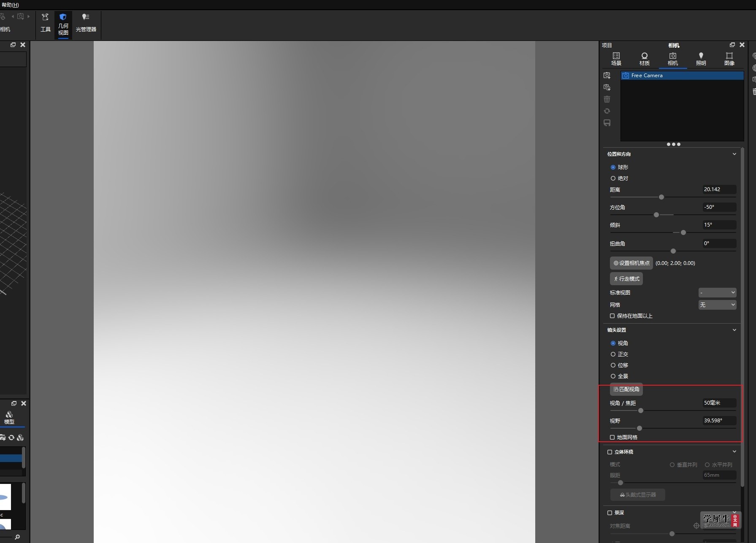Image resolution: width=756 pixels, height=543 pixels.
Task: Click the library zoom magnifier icon
Action: tap(17, 537)
